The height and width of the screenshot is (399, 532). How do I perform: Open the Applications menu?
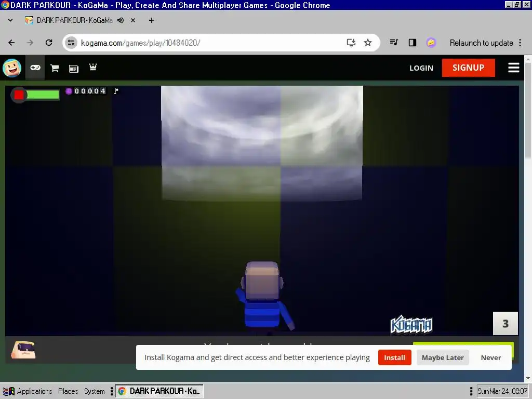tap(34, 391)
